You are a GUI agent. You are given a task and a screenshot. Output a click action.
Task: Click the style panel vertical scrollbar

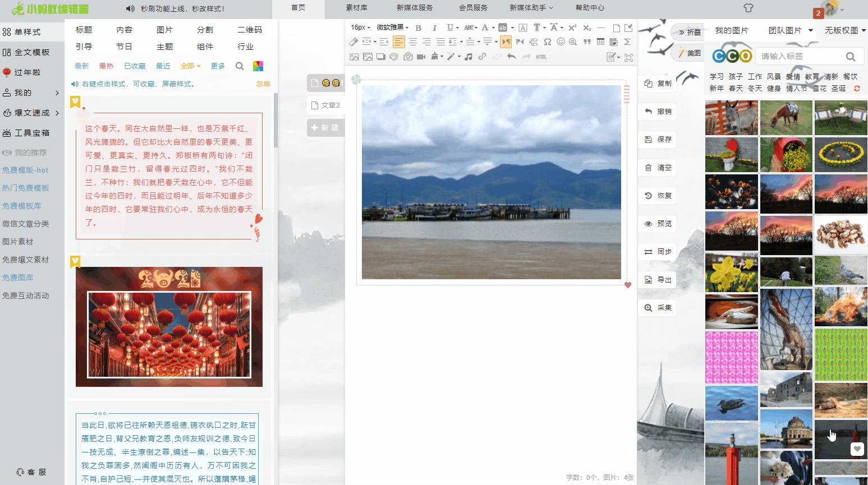[x=275, y=121]
